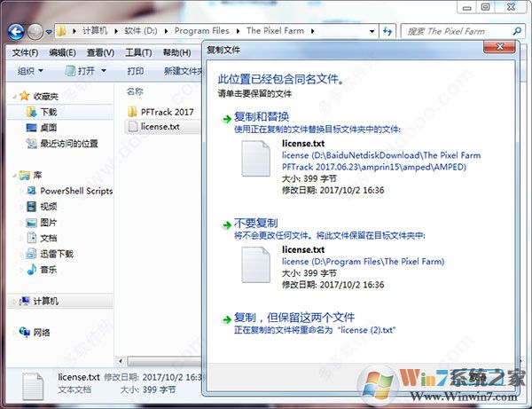Expand arrow after The Pixel Farm breadcrumb
This screenshot has height=409, width=532.
312,31
